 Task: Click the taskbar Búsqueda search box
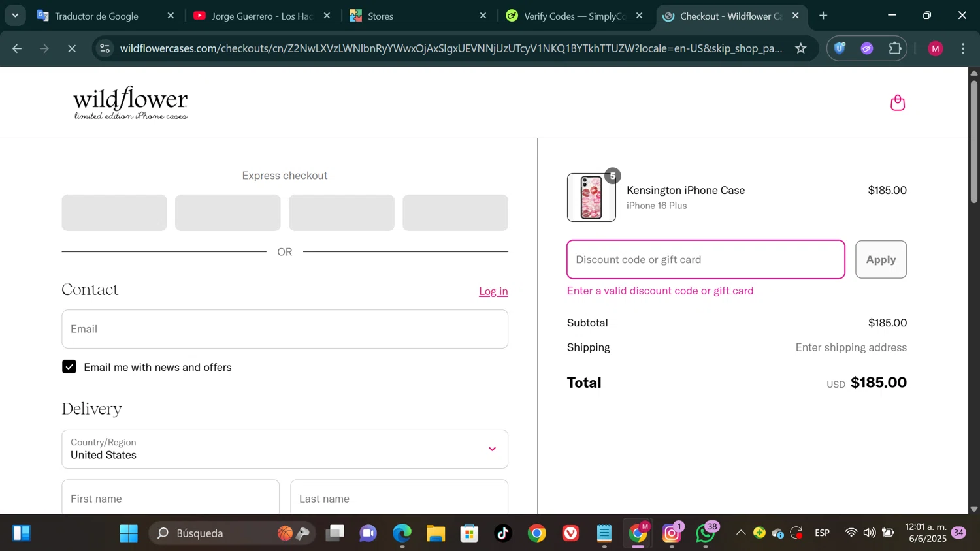[x=233, y=533]
